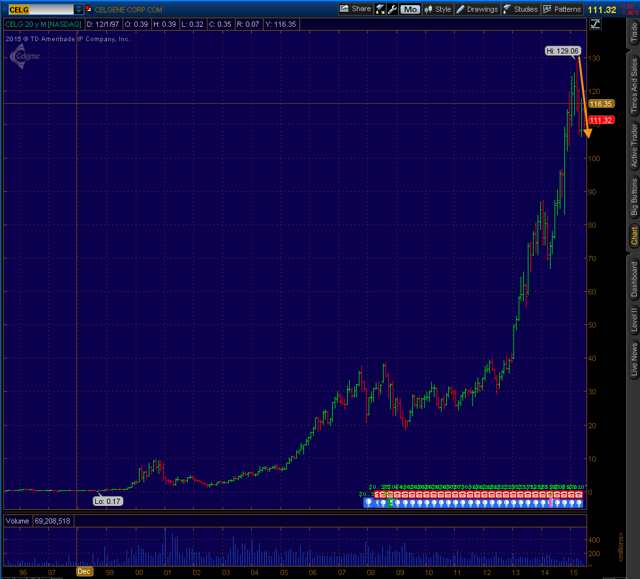Open the Drawings menu
Screen dimensions: 640x579
[x=477, y=9]
